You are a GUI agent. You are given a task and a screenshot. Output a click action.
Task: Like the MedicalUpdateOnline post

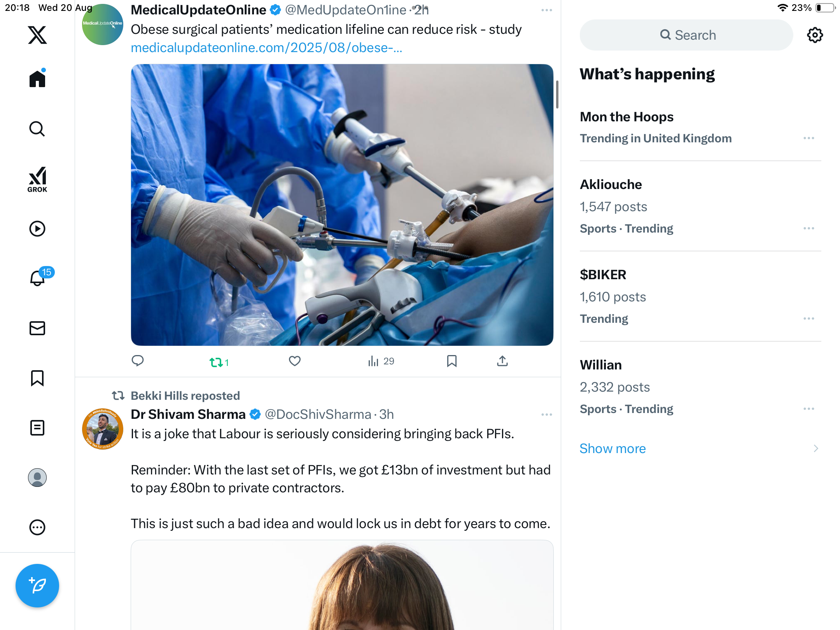(295, 361)
